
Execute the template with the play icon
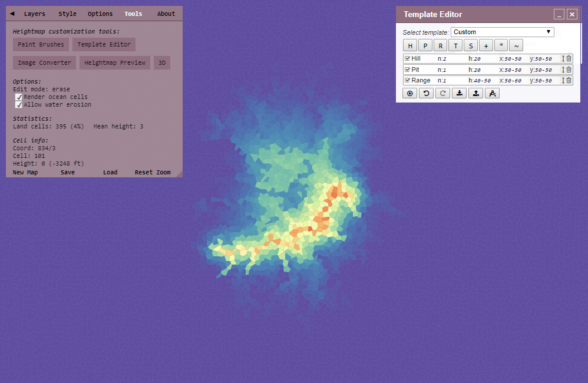tap(409, 93)
